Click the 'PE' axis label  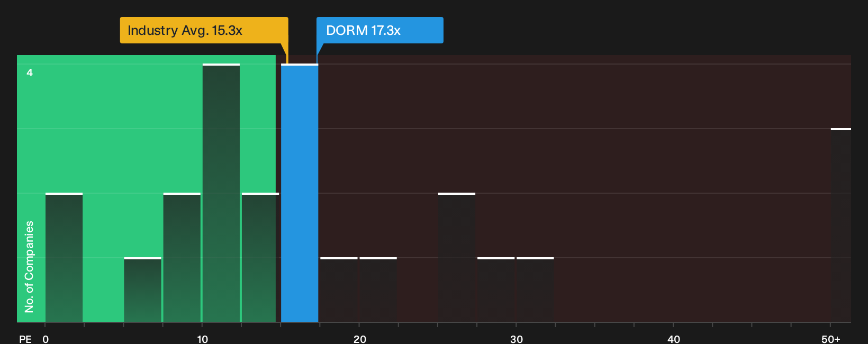point(25,339)
